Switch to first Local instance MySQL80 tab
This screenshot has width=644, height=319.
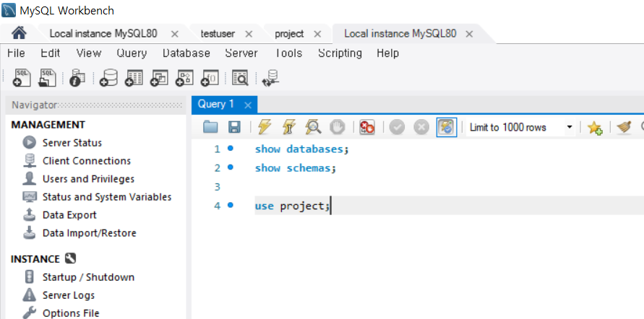tap(103, 34)
